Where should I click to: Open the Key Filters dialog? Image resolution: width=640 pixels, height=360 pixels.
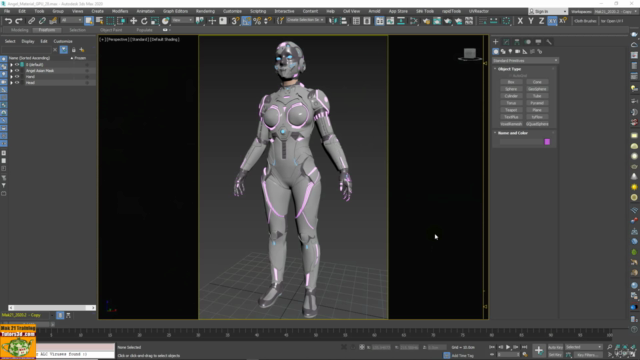coord(587,355)
